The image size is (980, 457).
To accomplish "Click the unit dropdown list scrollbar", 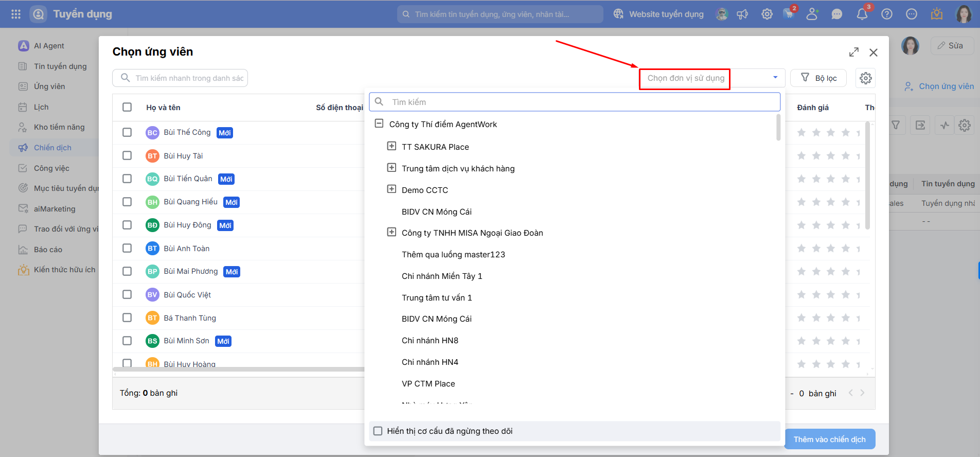I will click(x=778, y=128).
